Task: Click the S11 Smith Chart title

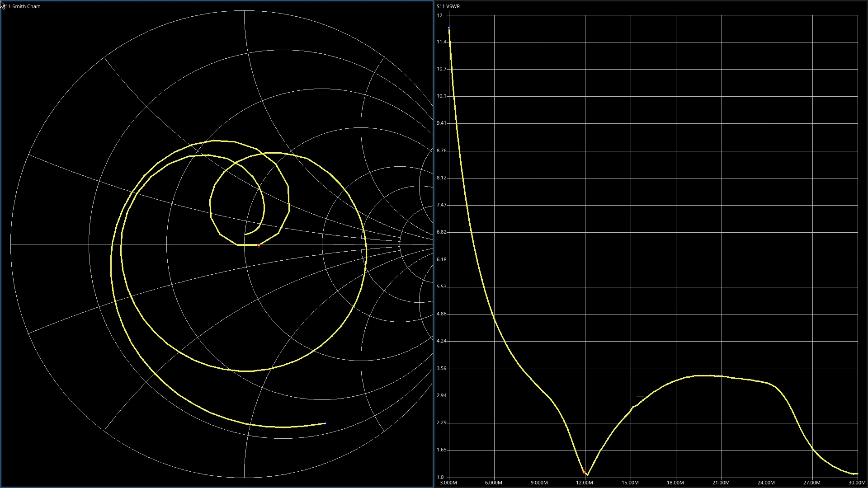Action: (x=23, y=6)
